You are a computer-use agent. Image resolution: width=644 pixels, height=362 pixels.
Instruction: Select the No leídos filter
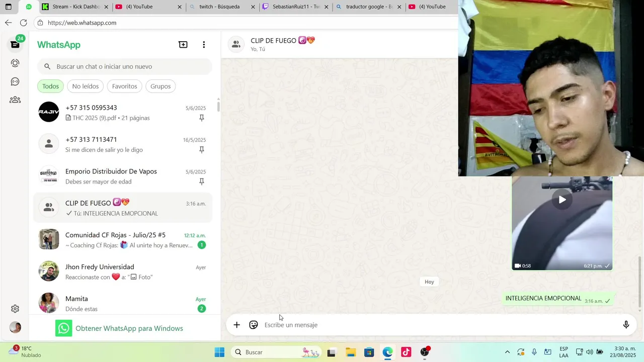click(x=86, y=86)
